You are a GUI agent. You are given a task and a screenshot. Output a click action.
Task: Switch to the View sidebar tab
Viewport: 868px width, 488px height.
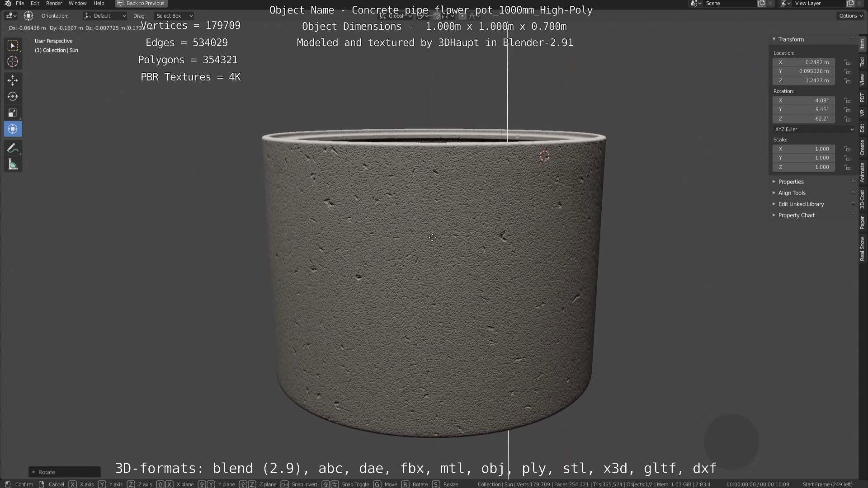pos(863,80)
